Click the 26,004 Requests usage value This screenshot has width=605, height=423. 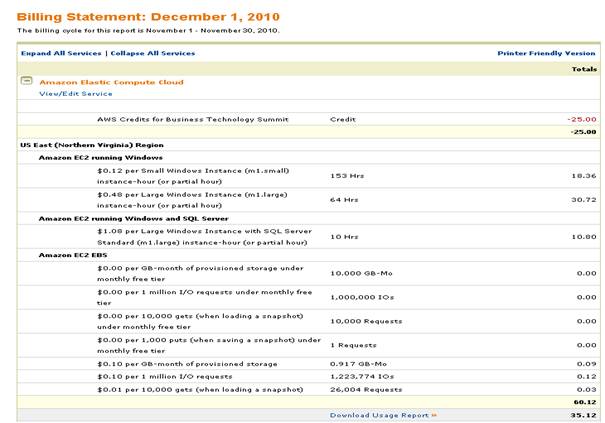point(366,389)
